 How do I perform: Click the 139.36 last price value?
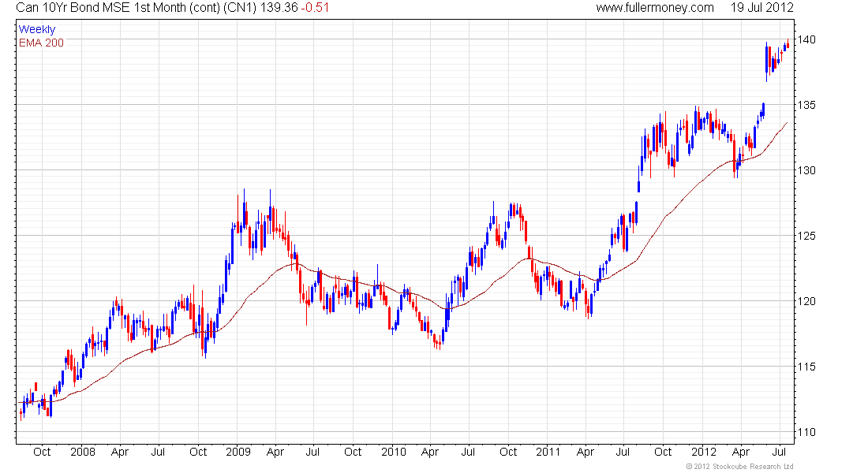(281, 8)
